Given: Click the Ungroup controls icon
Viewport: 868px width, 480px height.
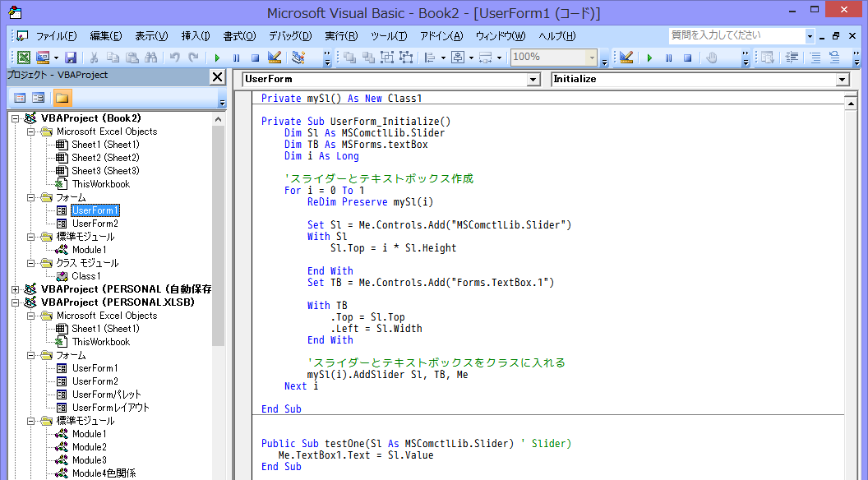Looking at the screenshot, I should [x=406, y=57].
